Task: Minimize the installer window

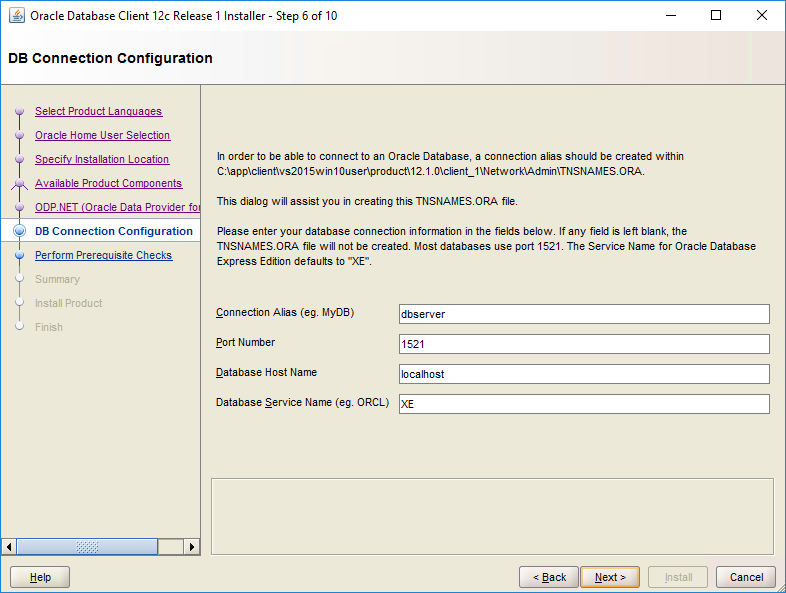Action: [671, 16]
